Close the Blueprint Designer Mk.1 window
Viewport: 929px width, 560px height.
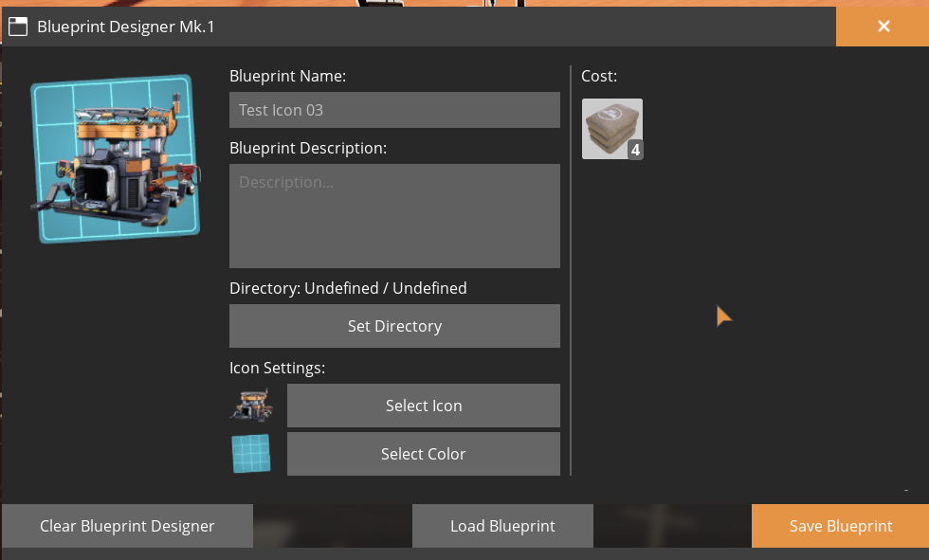pos(883,26)
